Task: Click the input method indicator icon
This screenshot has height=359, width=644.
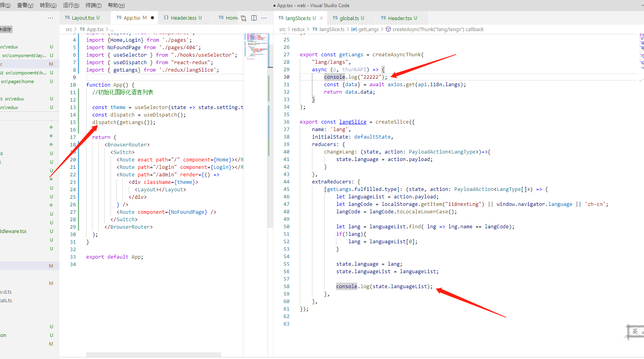Action: 635,331
